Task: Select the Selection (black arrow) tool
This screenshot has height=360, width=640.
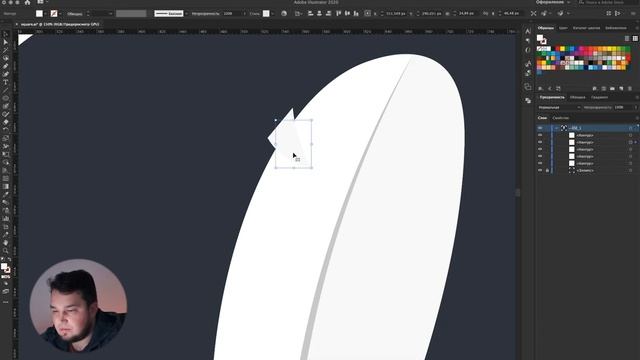Action: (5, 34)
